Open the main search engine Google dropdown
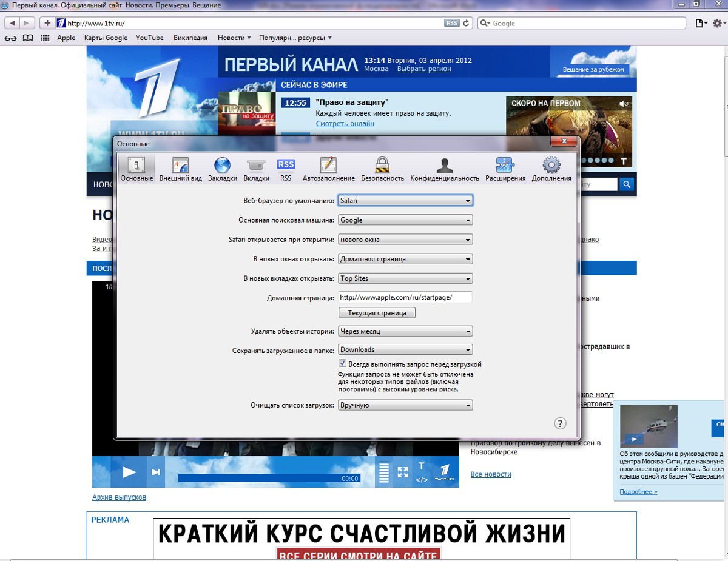 click(x=405, y=220)
